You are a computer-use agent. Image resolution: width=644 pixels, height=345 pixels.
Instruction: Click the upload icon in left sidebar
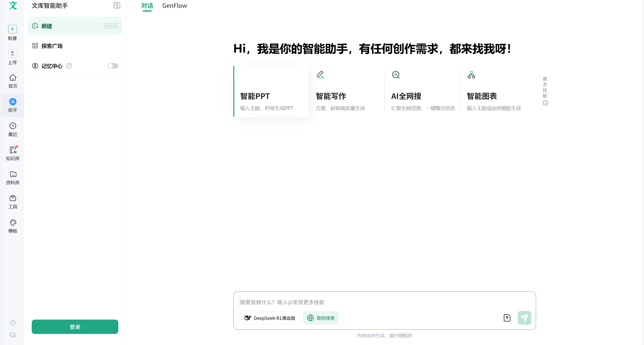coord(12,53)
